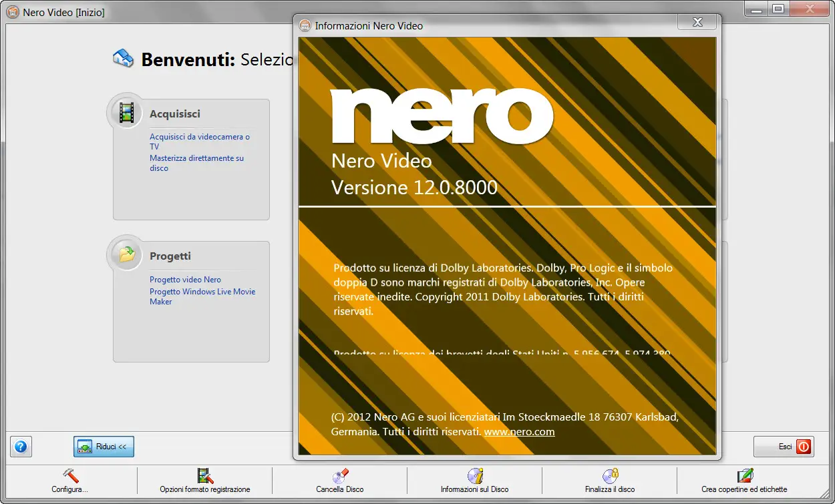Open Progetto video Nero
This screenshot has width=835, height=504.
185,280
